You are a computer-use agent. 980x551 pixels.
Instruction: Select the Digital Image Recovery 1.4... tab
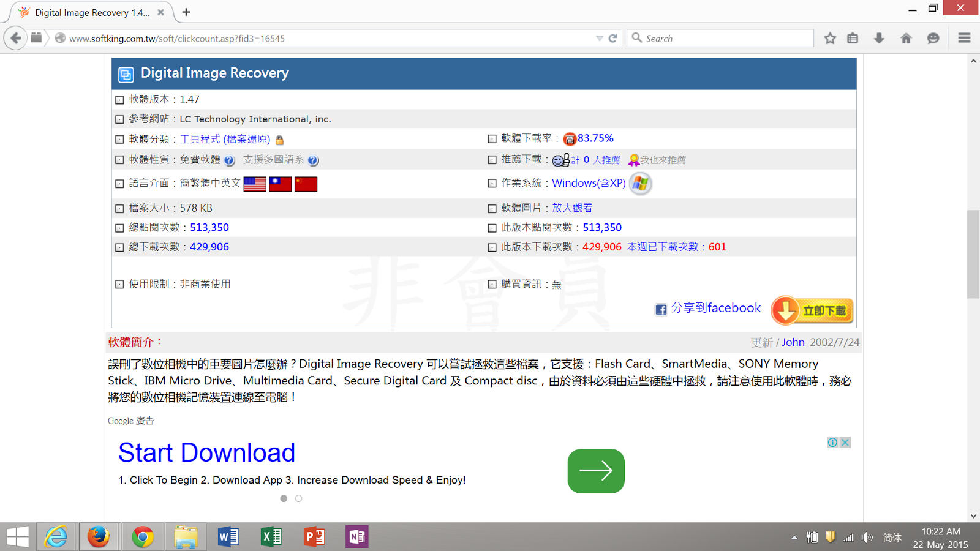(x=92, y=12)
